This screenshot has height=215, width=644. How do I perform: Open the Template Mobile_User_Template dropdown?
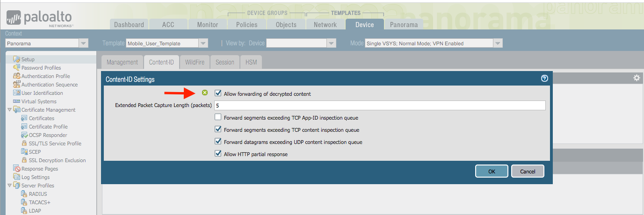pyautogui.click(x=203, y=43)
